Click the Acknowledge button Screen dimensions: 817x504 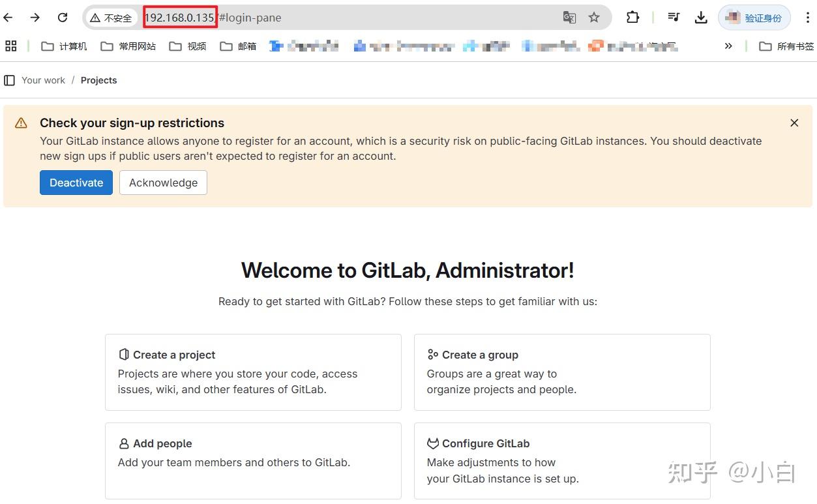coord(163,183)
